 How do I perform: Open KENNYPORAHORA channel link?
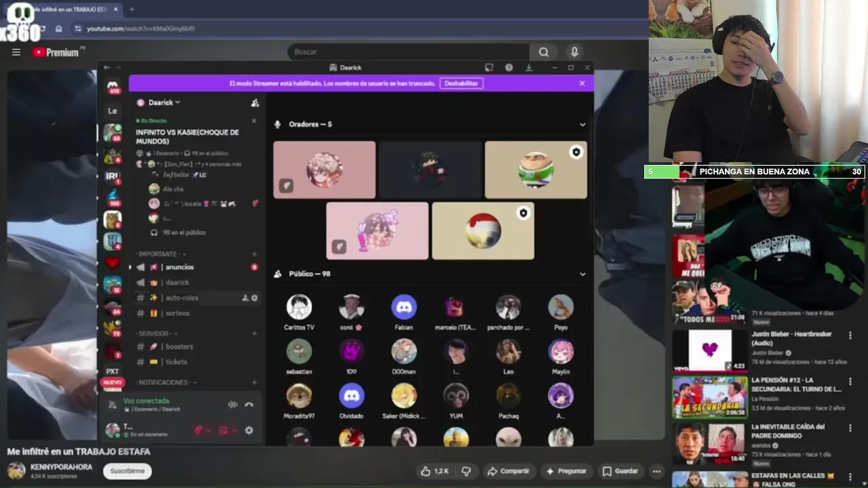(61, 467)
